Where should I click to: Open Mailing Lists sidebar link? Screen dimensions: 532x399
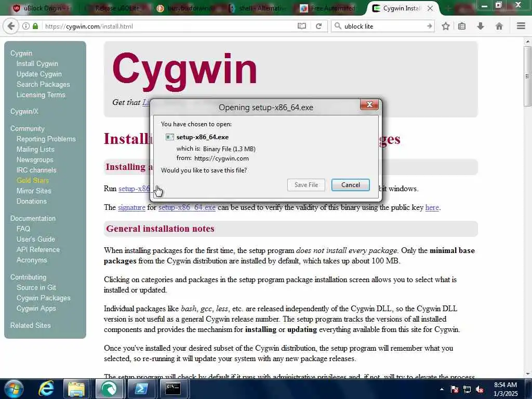click(x=35, y=149)
